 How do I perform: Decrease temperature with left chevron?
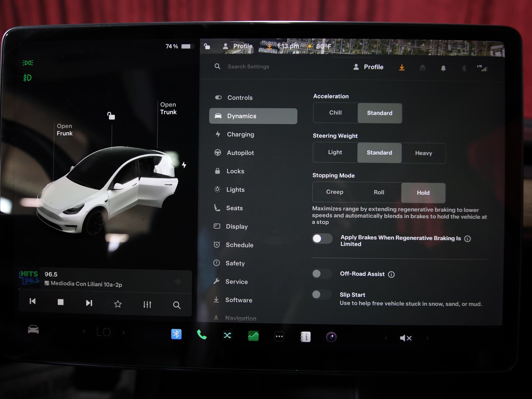84,331
